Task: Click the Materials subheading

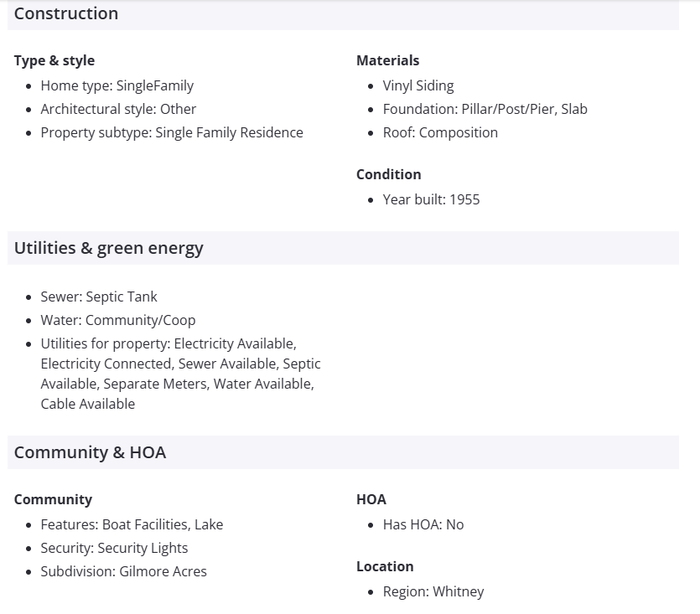Action: 387,60
